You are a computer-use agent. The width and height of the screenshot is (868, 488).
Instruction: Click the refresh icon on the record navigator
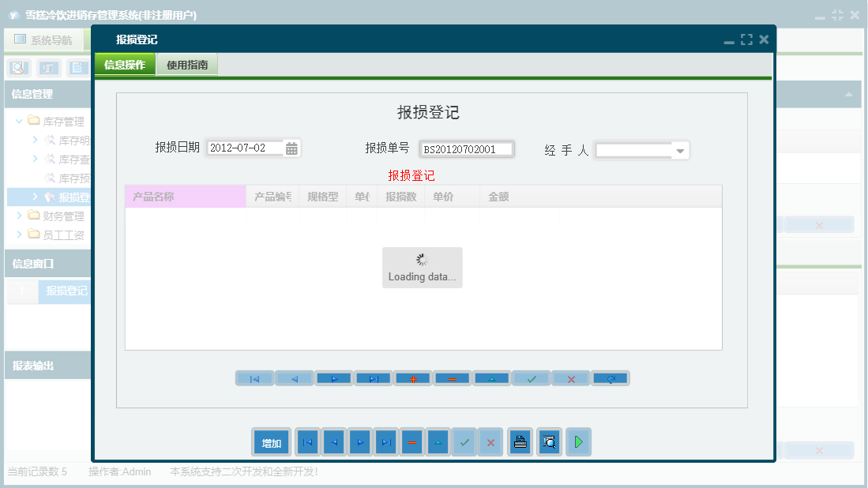pyautogui.click(x=610, y=378)
